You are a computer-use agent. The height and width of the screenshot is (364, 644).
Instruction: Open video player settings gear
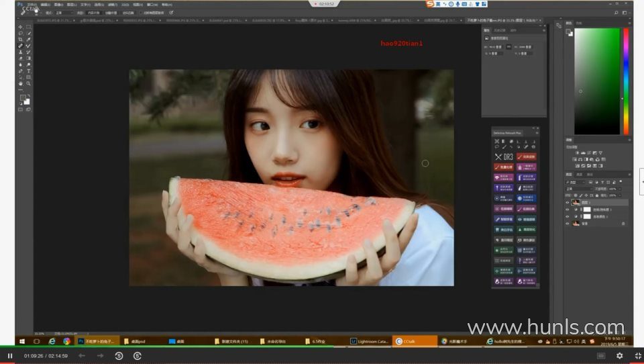point(619,355)
